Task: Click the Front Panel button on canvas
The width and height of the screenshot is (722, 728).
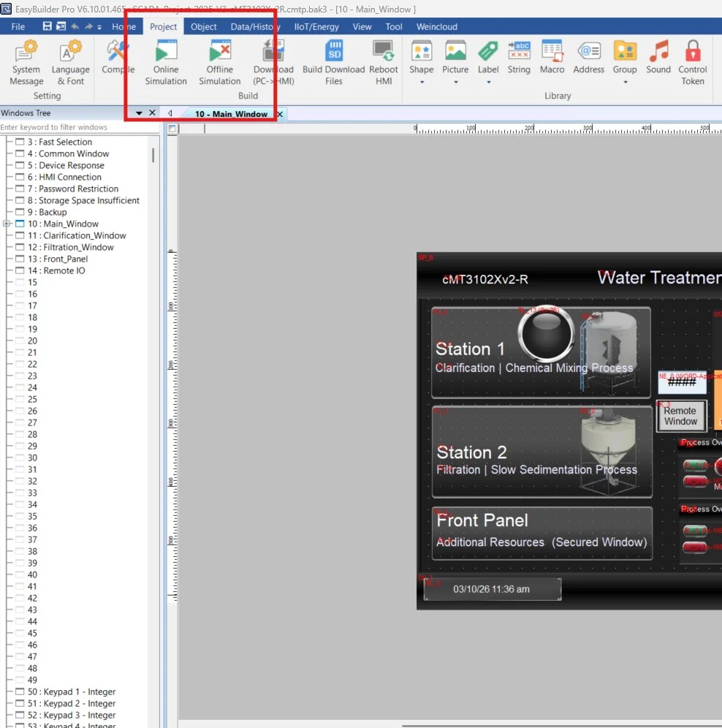Action: click(x=541, y=533)
